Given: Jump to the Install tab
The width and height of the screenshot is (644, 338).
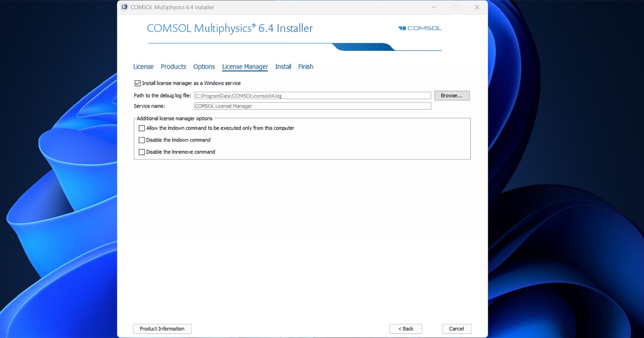Looking at the screenshot, I should (283, 67).
